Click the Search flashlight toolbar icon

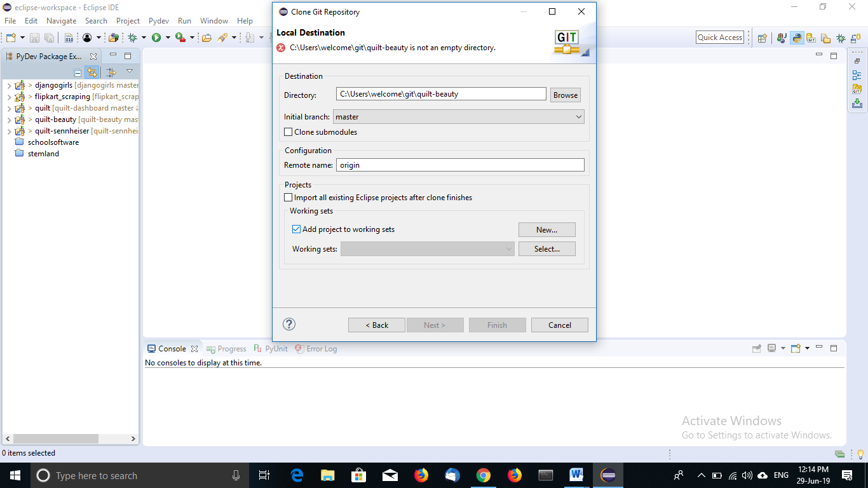pyautogui.click(x=222, y=37)
